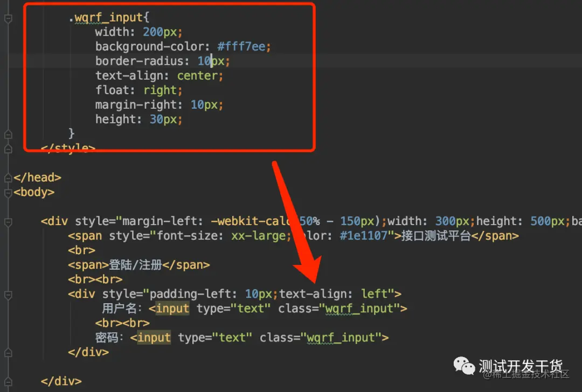The image size is (582, 392).
Task: Click fold marker beside .wqrf_input closing brace
Action: 8,134
